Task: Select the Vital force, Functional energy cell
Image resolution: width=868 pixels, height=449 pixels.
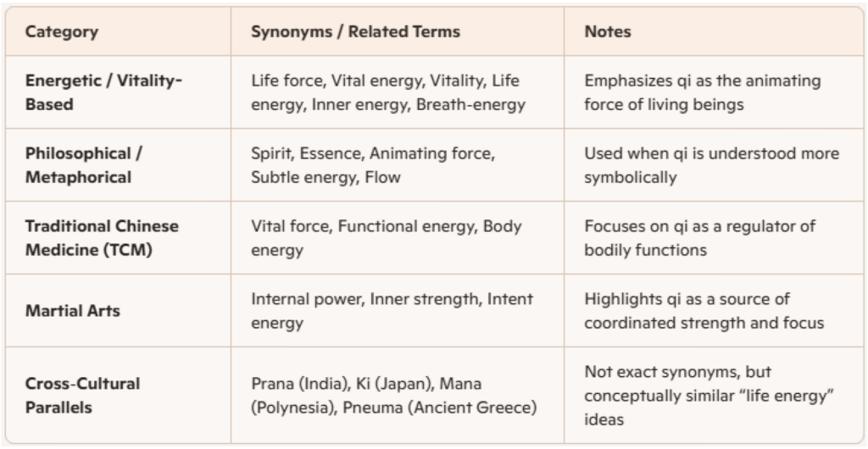Action: click(386, 238)
